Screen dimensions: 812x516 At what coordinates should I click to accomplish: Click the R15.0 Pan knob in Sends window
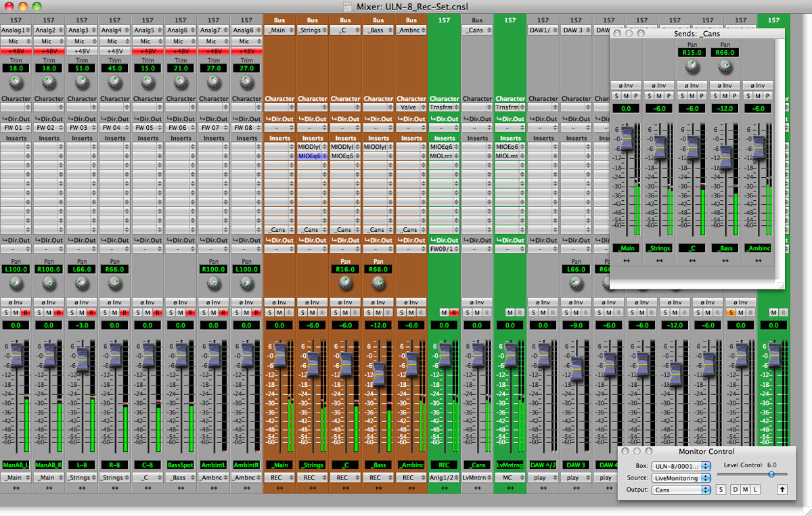tap(691, 66)
